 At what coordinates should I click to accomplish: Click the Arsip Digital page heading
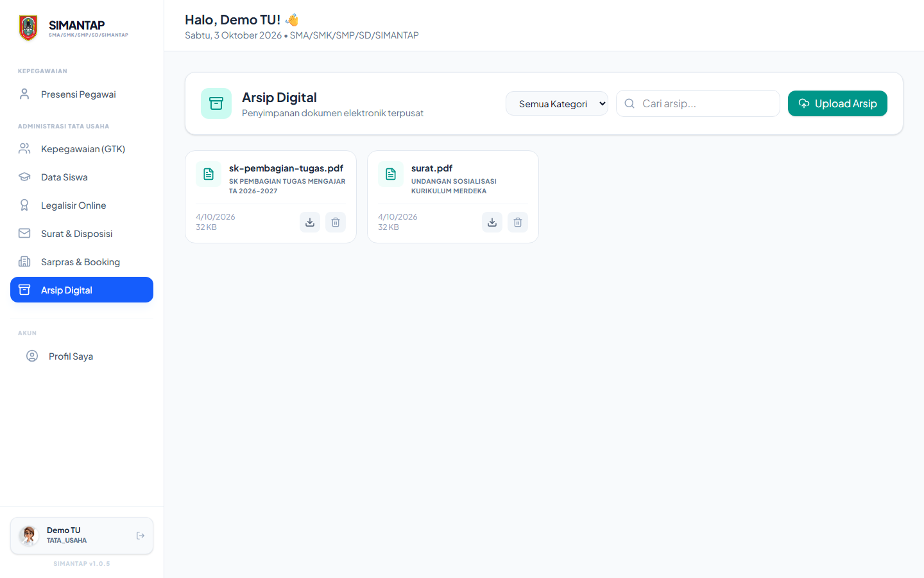279,98
